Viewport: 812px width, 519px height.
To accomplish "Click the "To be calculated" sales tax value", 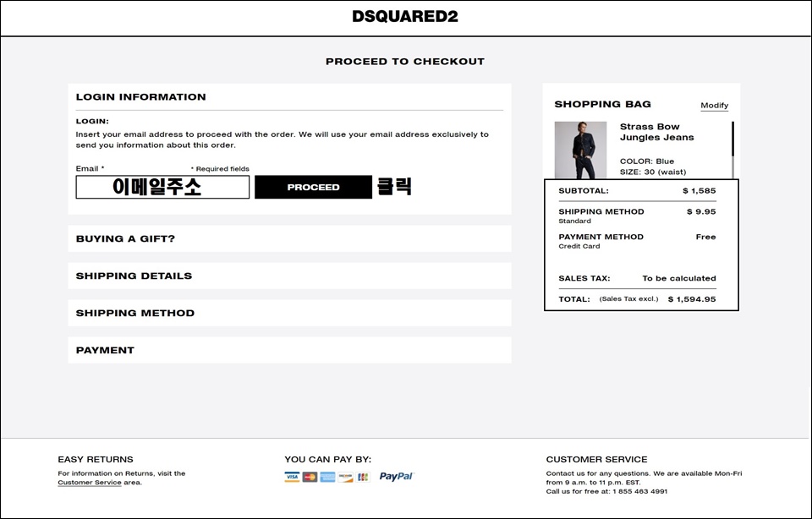I will click(679, 278).
